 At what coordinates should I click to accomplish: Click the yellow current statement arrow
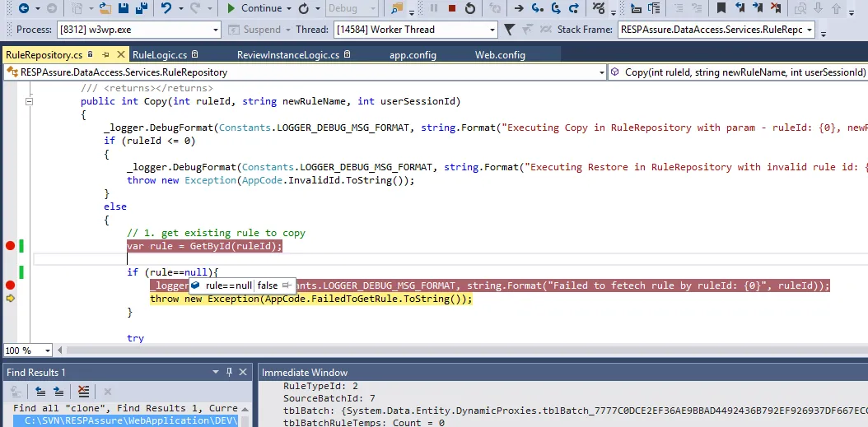click(x=10, y=299)
